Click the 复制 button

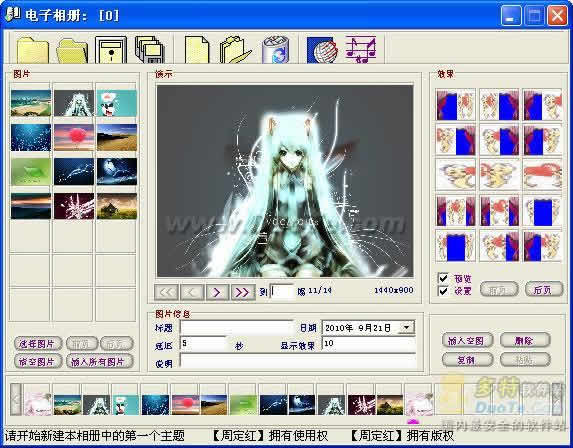tap(467, 360)
